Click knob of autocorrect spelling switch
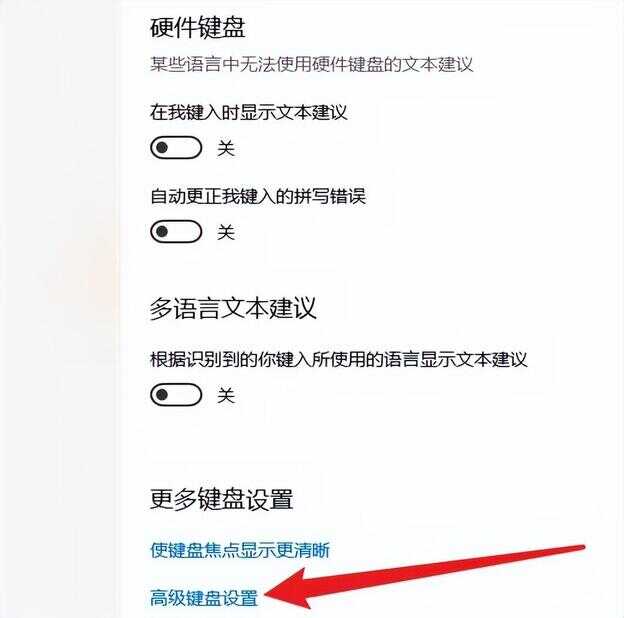Viewport: 624px width, 618px height. (162, 231)
